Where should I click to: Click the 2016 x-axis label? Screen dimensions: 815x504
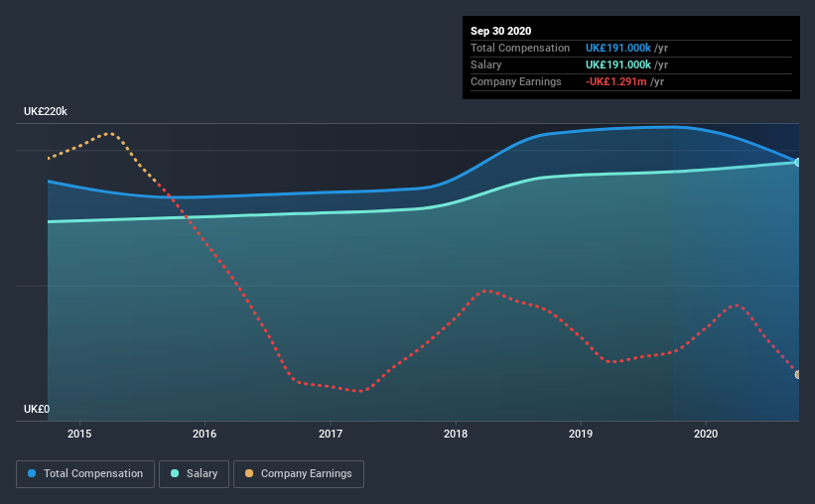click(x=204, y=434)
